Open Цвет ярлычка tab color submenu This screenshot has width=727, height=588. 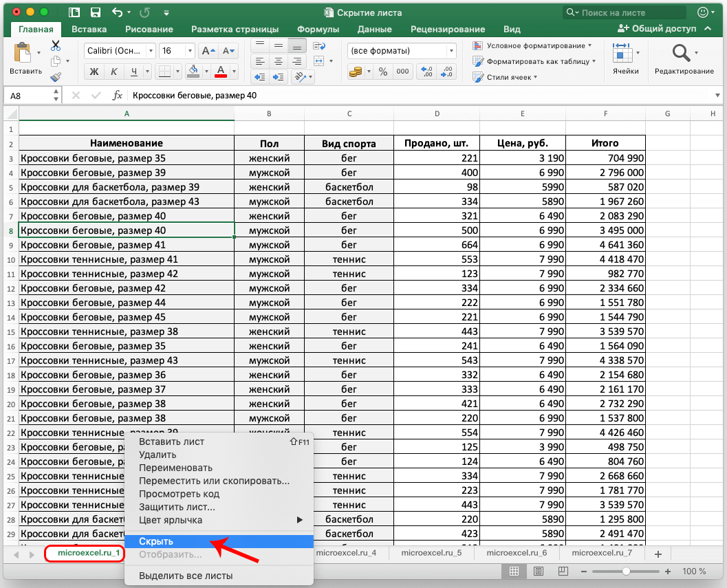click(219, 520)
